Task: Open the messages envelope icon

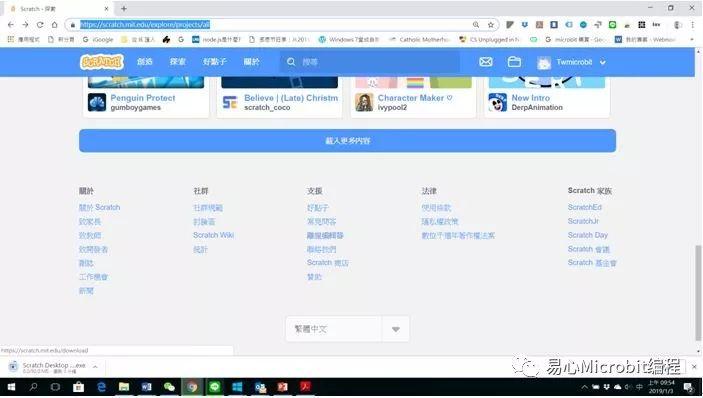Action: tap(486, 62)
